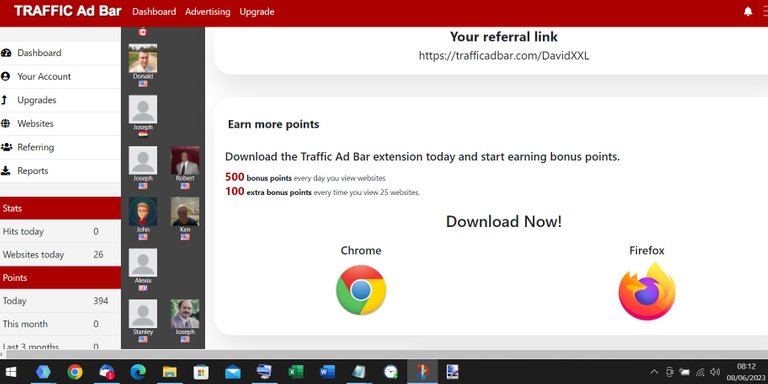The image size is (768, 384).
Task: Open Microsoft Store from the taskbar
Action: pos(201,372)
